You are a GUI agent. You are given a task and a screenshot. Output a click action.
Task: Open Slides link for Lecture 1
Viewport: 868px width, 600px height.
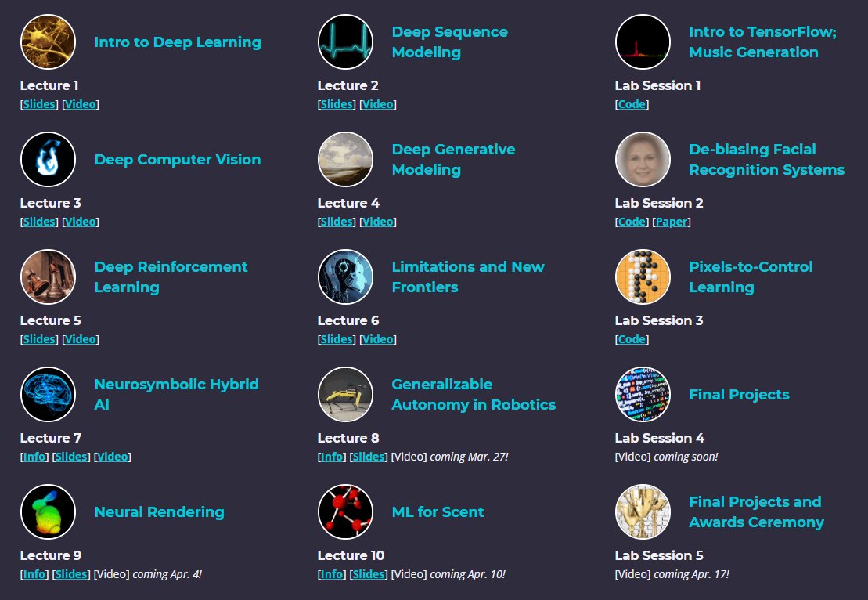pos(39,104)
